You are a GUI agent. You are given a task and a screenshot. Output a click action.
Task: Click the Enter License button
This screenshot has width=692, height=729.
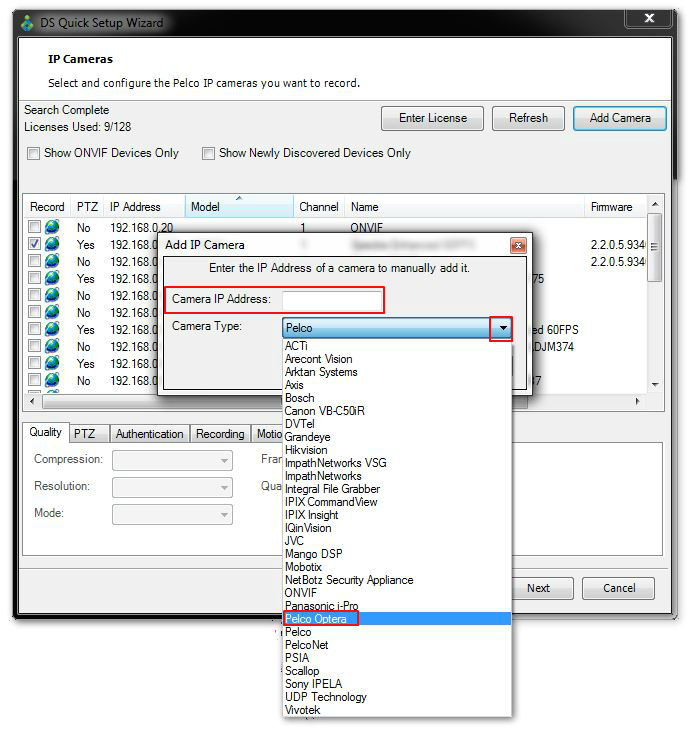click(x=432, y=118)
